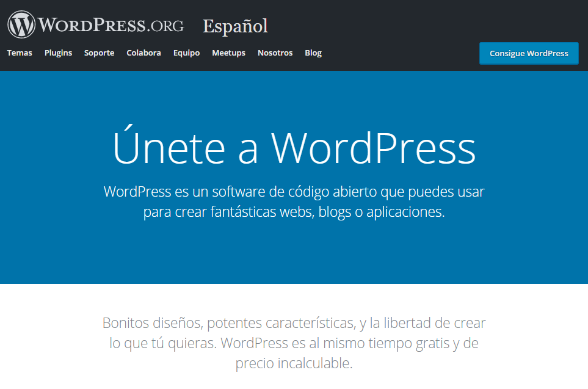Viewport: 588px width, 389px height.
Task: Go to the Plugins section
Action: [58, 53]
